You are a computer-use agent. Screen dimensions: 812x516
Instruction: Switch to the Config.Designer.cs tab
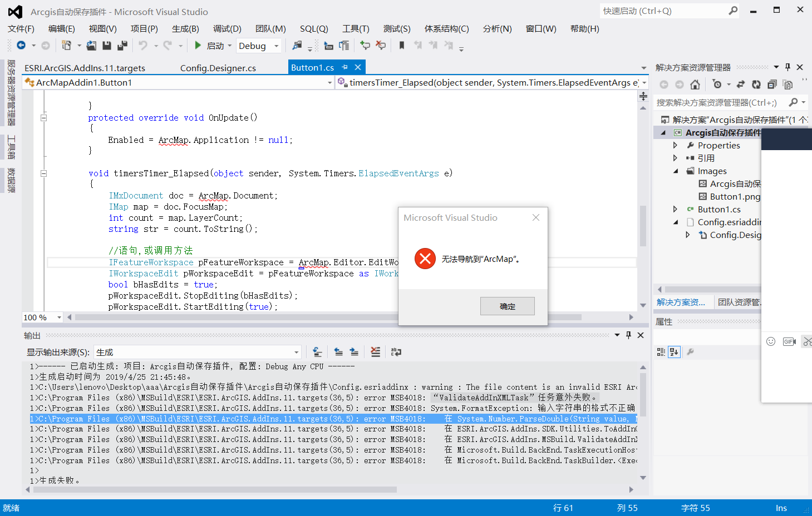tap(218, 68)
